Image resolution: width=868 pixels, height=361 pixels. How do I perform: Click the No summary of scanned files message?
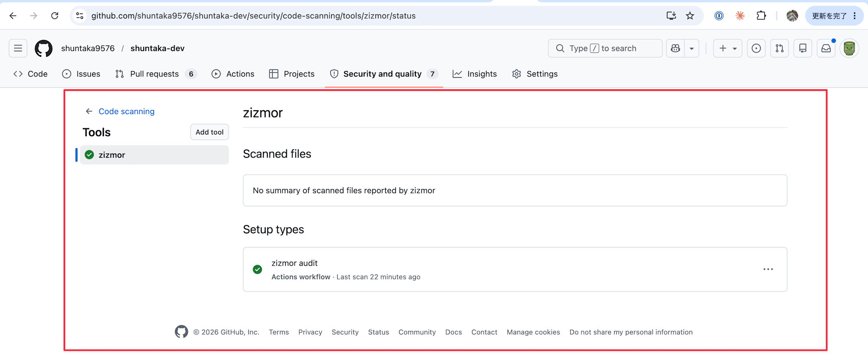click(344, 190)
